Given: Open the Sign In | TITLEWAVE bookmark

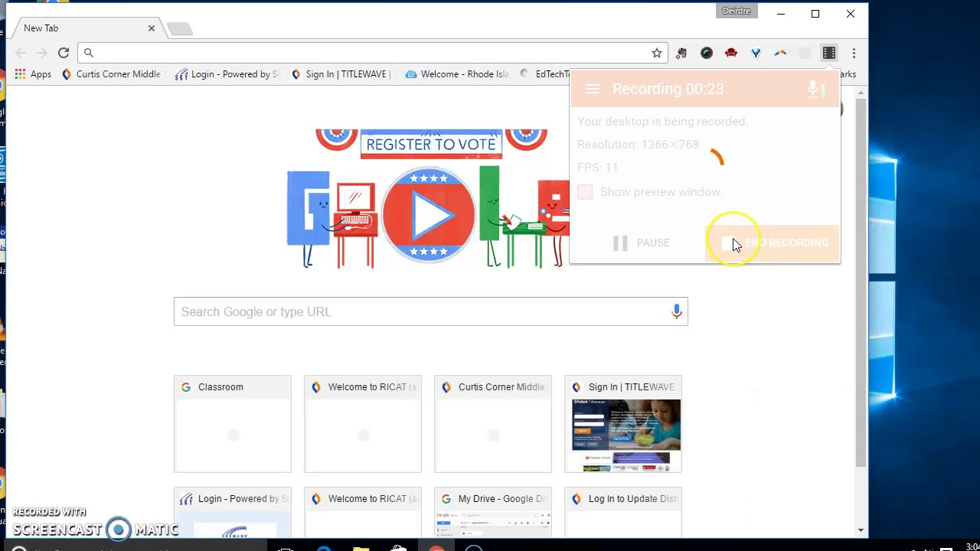Looking at the screenshot, I should click(x=341, y=74).
